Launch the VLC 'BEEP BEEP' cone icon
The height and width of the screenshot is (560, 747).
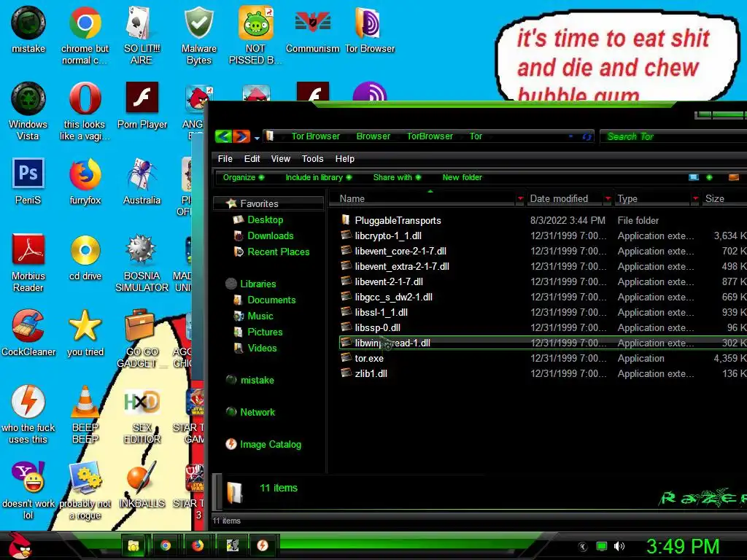pyautogui.click(x=85, y=415)
